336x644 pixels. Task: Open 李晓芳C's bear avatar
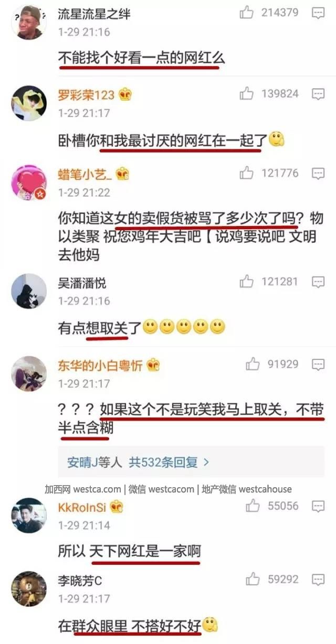29,588
